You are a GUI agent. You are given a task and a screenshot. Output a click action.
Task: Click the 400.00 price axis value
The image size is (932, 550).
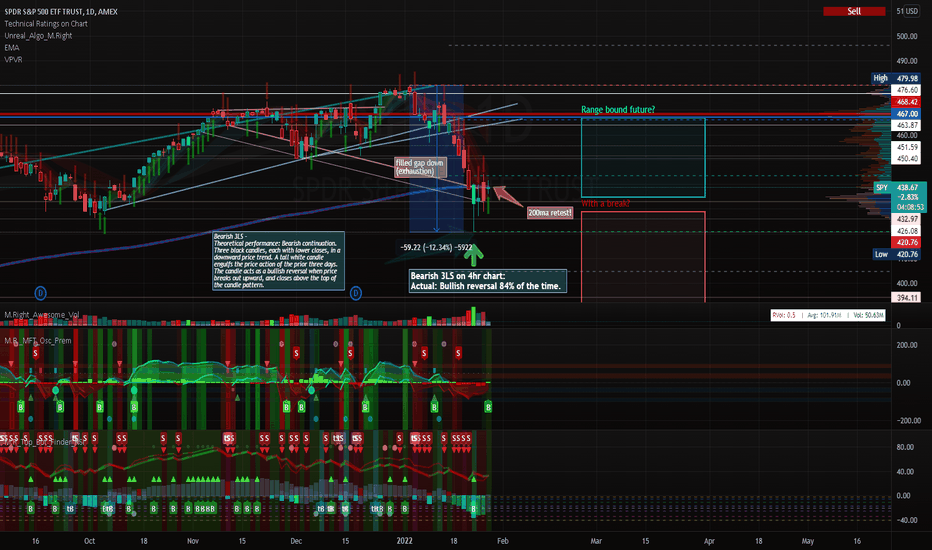tap(907, 283)
